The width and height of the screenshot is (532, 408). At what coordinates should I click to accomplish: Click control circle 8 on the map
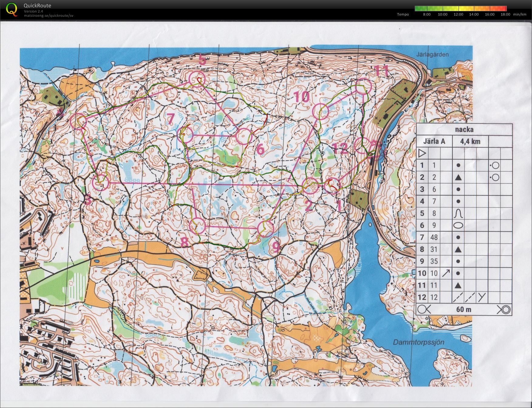(x=197, y=226)
